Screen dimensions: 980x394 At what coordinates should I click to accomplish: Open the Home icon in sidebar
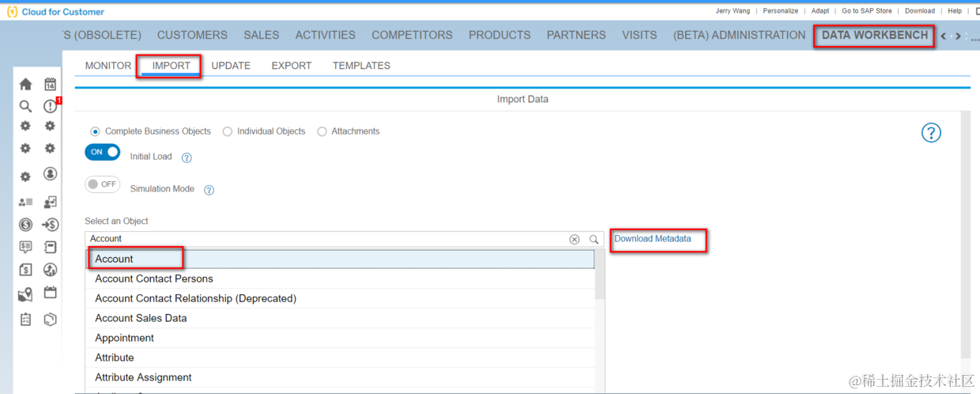[25, 85]
